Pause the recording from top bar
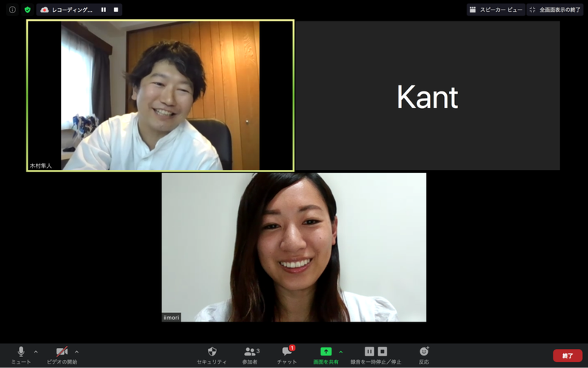This screenshot has width=588, height=368. pyautogui.click(x=104, y=10)
